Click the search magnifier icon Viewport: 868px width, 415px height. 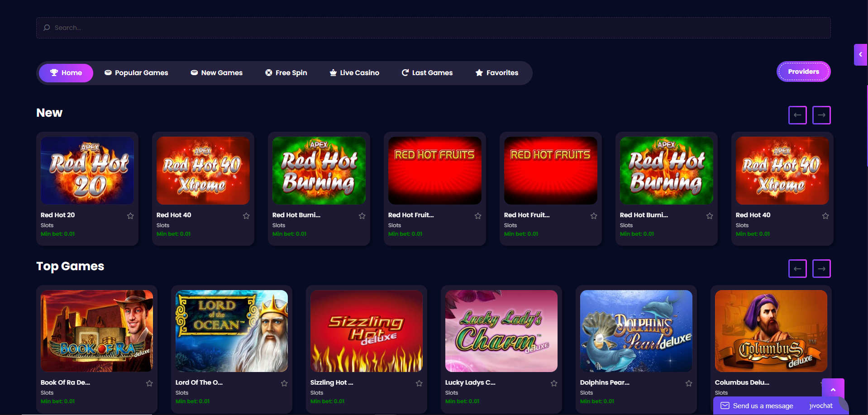[x=47, y=28]
